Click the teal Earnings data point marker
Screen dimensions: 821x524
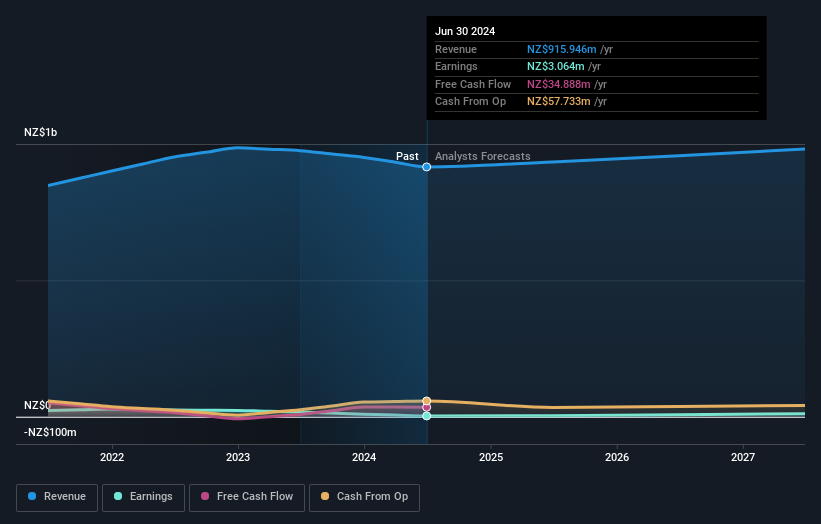click(x=427, y=416)
